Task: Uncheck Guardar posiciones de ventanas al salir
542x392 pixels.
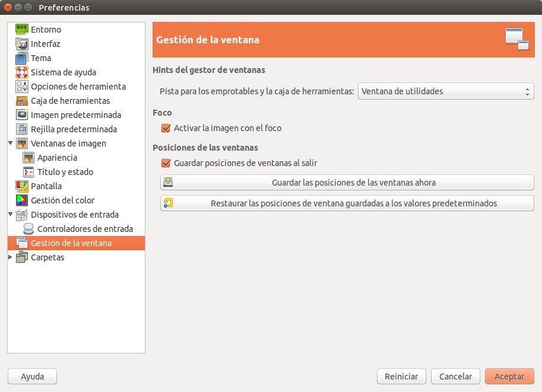Action: [x=166, y=163]
